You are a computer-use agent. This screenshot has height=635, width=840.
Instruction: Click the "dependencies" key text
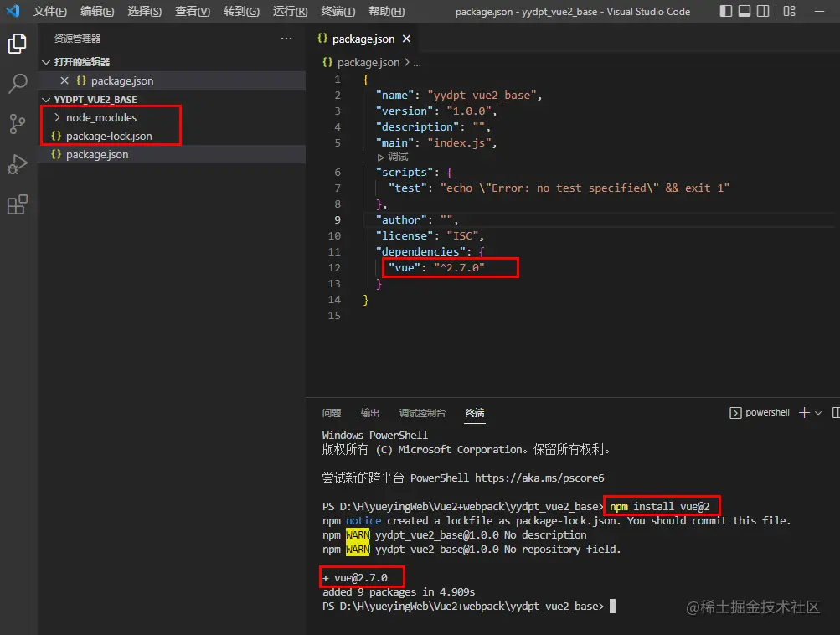(x=420, y=252)
